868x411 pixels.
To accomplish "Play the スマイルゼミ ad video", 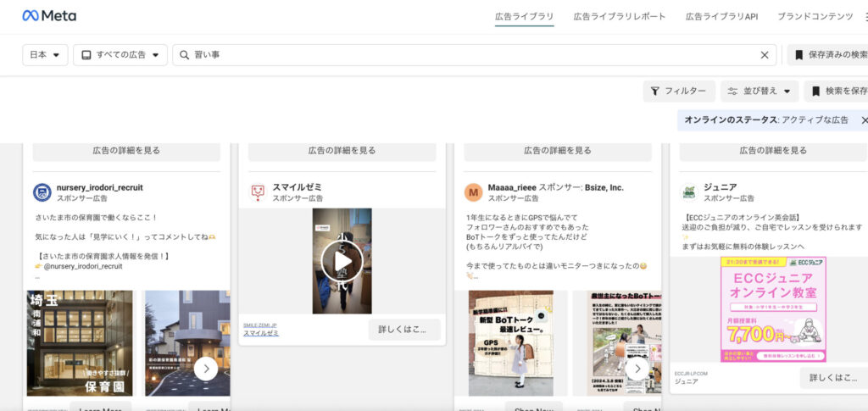I will pyautogui.click(x=342, y=261).
